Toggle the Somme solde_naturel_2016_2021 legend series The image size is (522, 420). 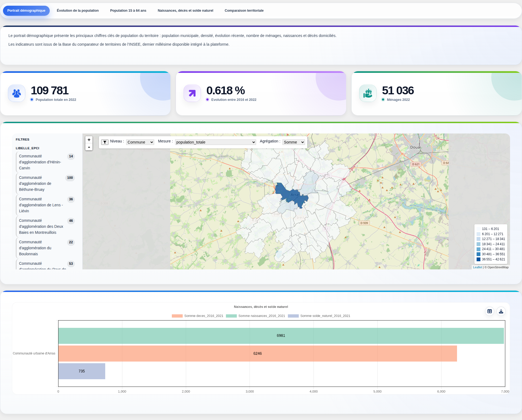point(319,316)
